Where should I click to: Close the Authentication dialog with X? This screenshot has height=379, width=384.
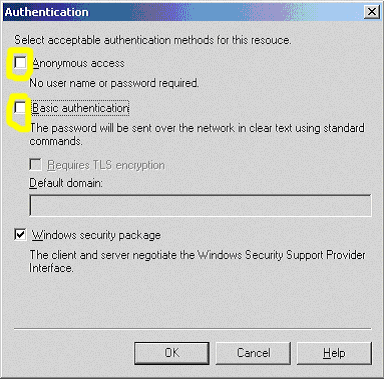[371, 12]
